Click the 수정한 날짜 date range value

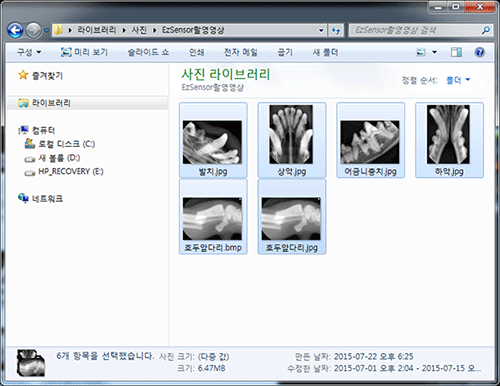(407, 368)
